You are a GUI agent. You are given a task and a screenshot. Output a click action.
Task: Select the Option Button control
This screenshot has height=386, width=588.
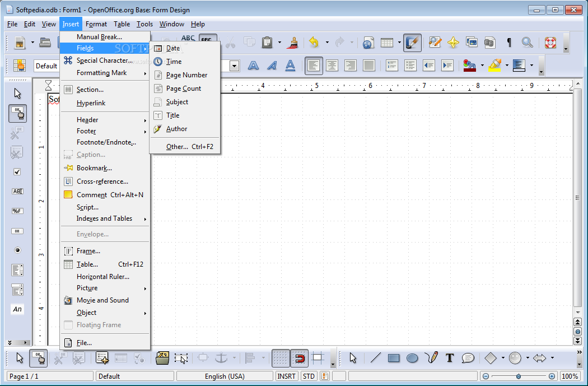pyautogui.click(x=17, y=250)
